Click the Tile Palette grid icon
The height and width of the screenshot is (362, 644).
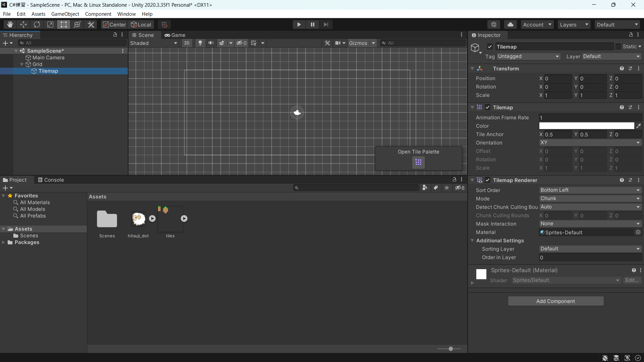[x=418, y=163]
